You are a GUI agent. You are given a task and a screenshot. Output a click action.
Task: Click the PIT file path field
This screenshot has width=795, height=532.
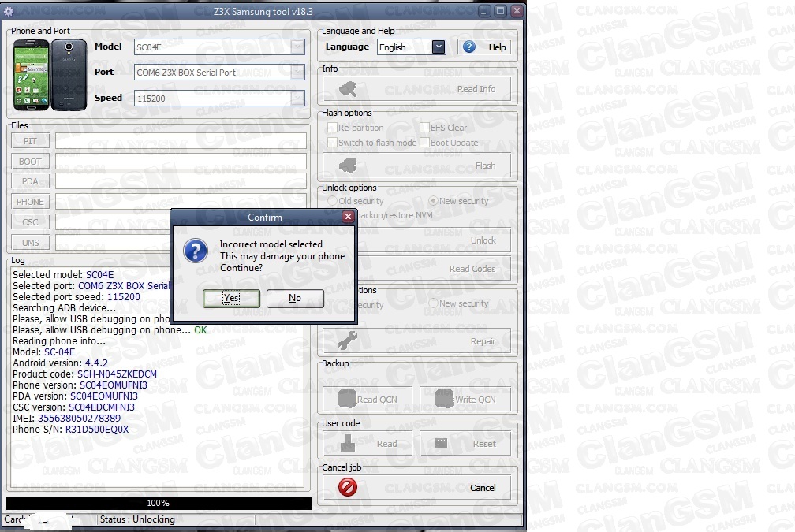[x=181, y=141]
